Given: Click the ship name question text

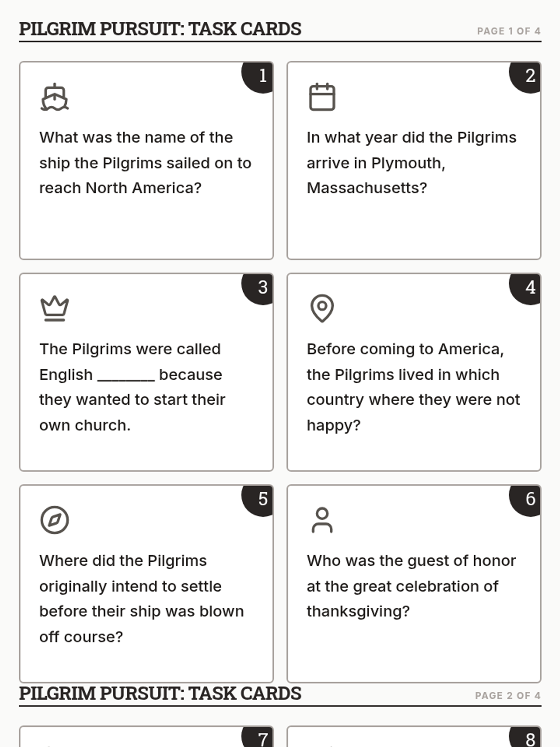Looking at the screenshot, I should click(x=145, y=163).
